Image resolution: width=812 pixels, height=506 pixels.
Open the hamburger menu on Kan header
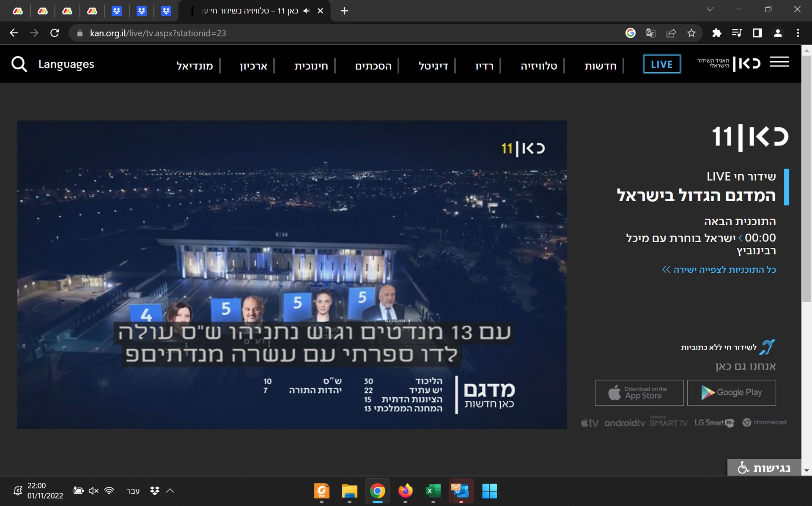tap(779, 62)
